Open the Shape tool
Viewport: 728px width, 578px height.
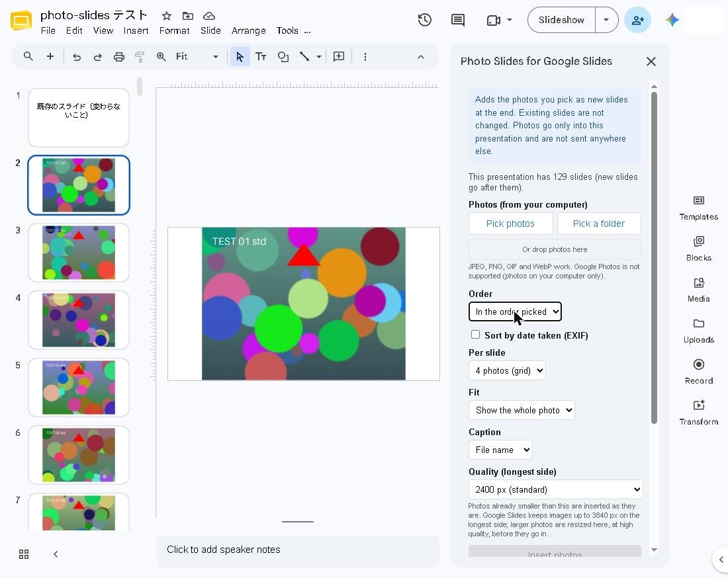[283, 57]
